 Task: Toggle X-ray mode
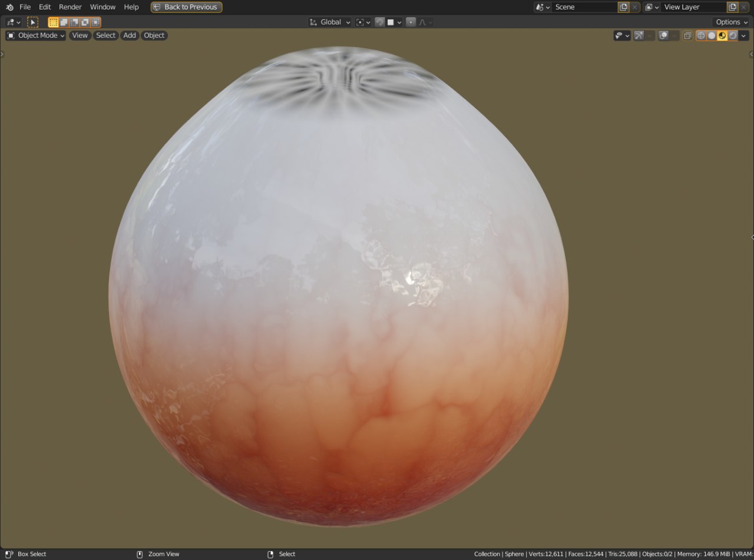pyautogui.click(x=687, y=35)
